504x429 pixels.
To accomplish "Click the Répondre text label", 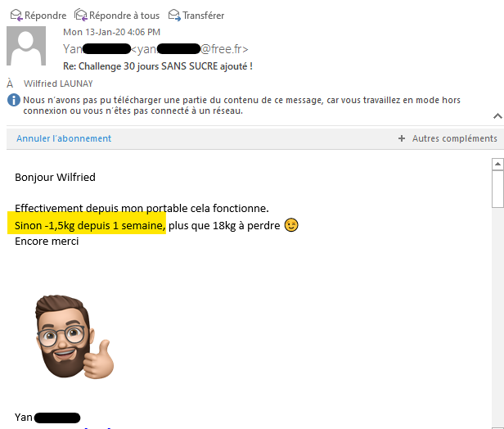I will (x=45, y=16).
